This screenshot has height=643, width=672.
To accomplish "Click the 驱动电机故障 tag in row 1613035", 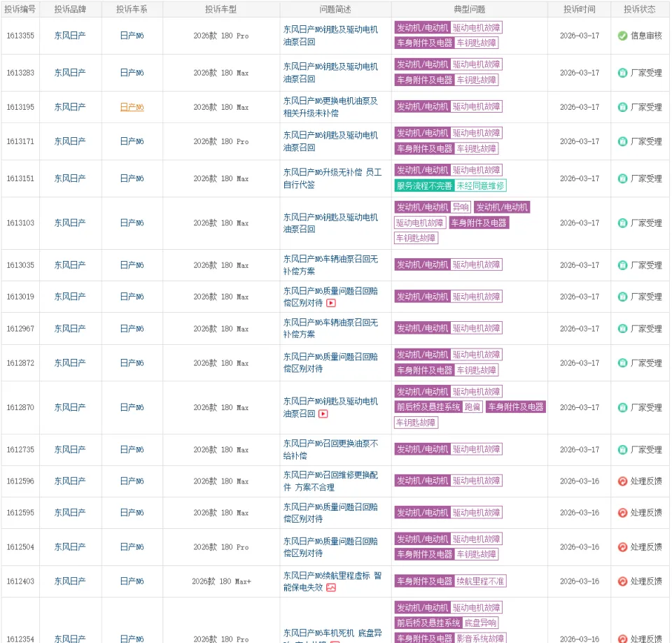I will click(x=477, y=264).
